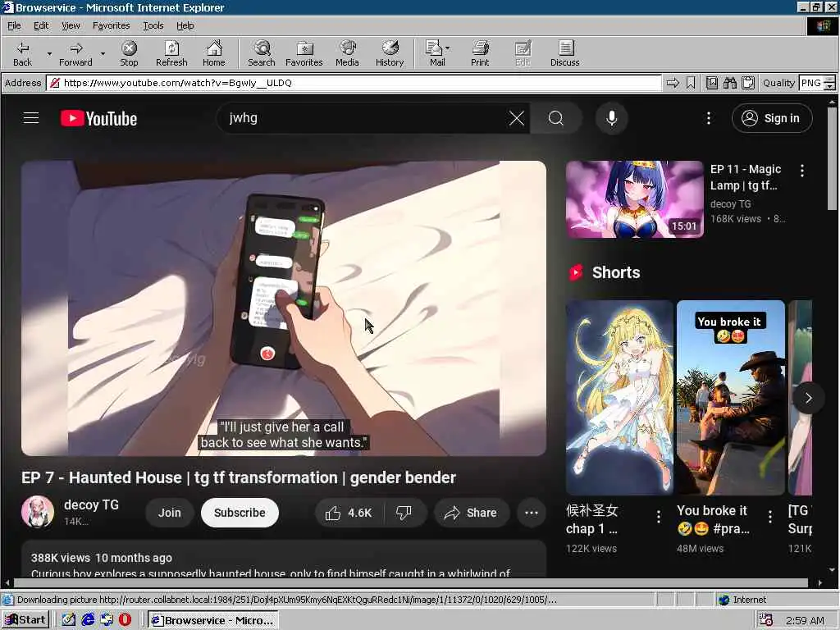Open the Tools menu
The image size is (840, 630).
(153, 25)
